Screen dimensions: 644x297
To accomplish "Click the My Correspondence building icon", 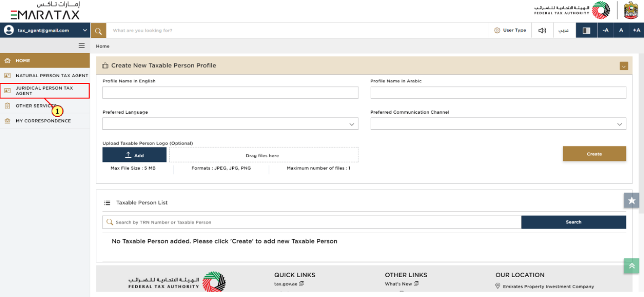I will coord(7,121).
